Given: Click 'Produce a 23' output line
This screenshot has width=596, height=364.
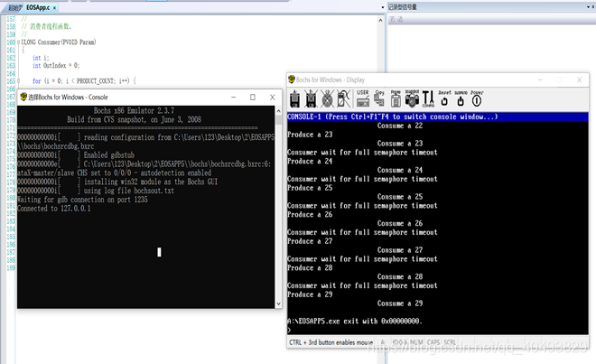Looking at the screenshot, I should [310, 135].
